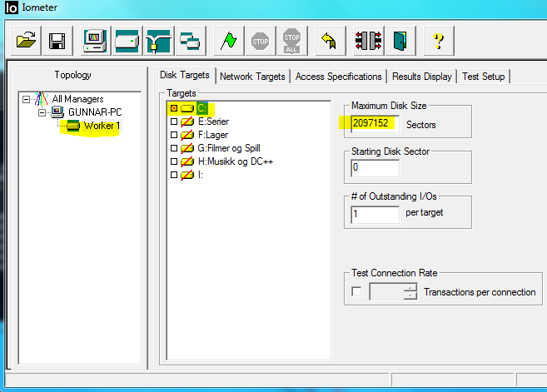Click the F:Lager drive icon
Image resolution: width=547 pixels, height=392 pixels.
(x=187, y=135)
